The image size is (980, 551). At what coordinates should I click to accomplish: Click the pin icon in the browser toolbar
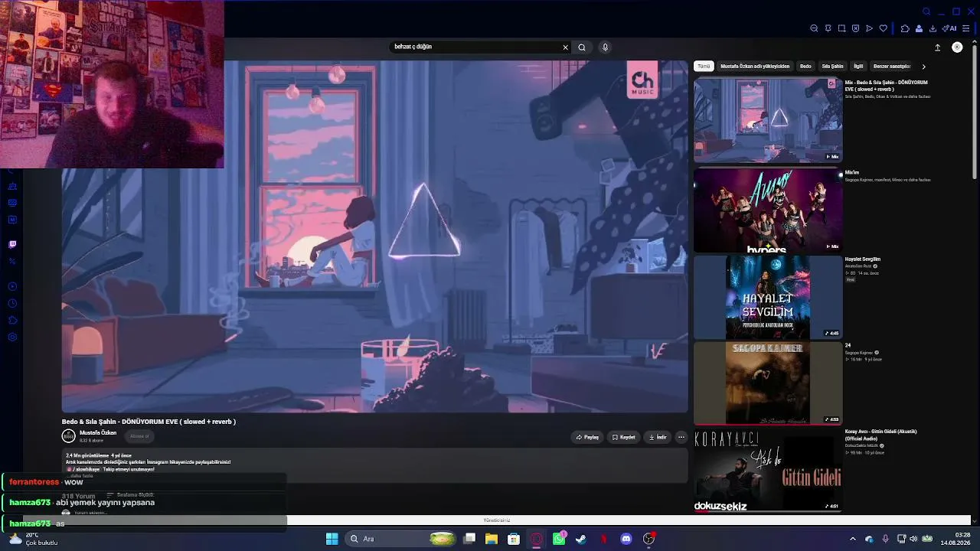click(828, 28)
